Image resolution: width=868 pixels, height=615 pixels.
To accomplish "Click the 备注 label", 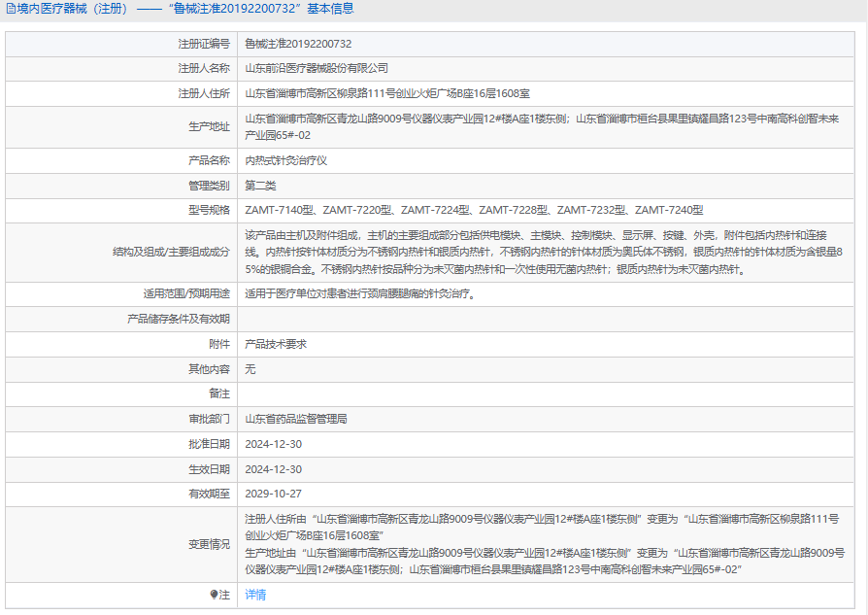I will pyautogui.click(x=219, y=393).
